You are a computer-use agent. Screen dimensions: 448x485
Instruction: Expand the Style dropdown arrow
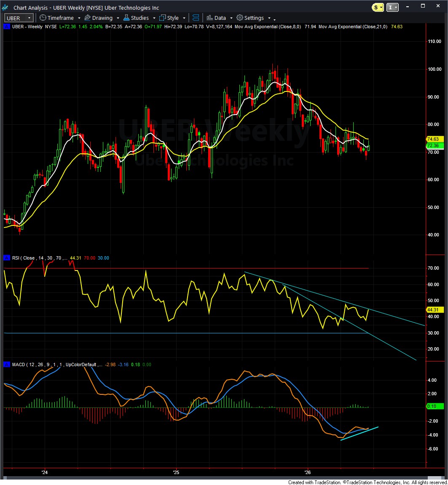click(184, 18)
